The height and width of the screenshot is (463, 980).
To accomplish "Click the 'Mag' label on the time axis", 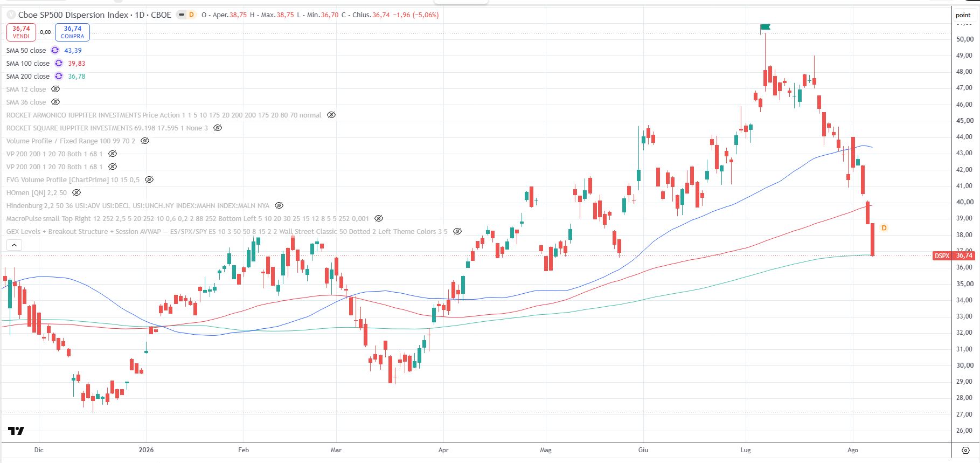I will coord(546,450).
